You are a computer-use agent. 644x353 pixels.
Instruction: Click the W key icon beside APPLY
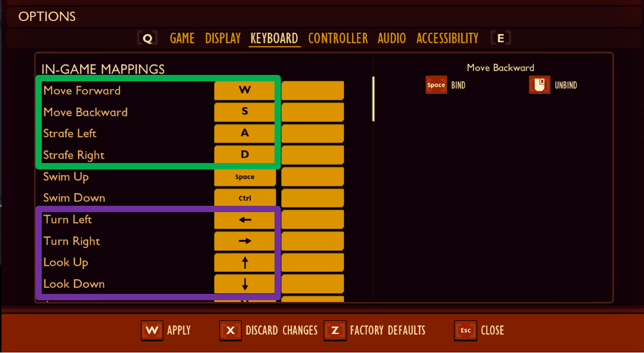[152, 331]
